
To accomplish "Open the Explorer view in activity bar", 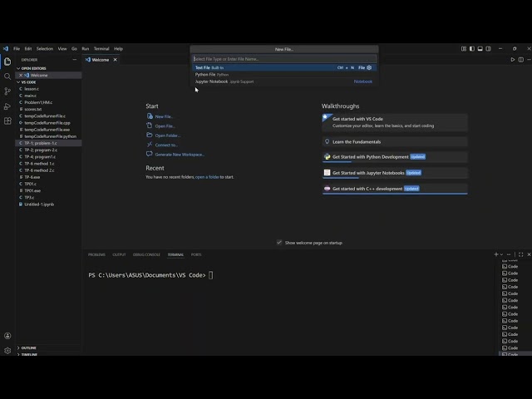I will (x=7, y=62).
